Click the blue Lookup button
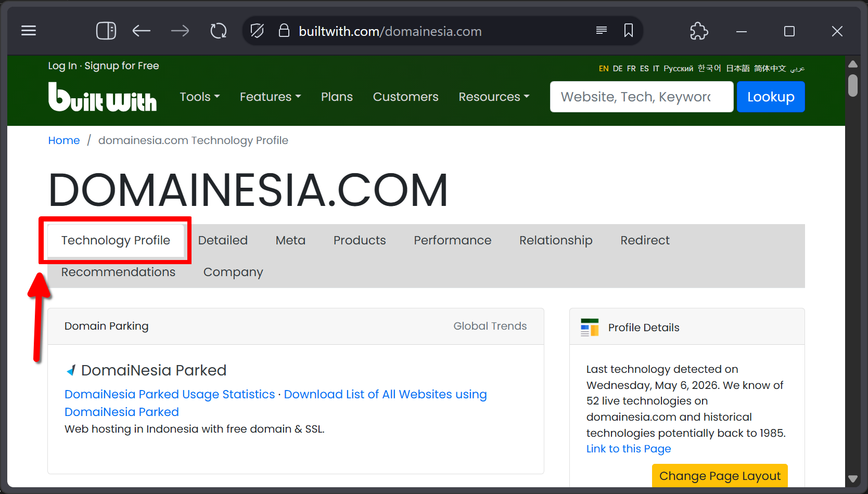Image resolution: width=868 pixels, height=494 pixels. pyautogui.click(x=771, y=97)
